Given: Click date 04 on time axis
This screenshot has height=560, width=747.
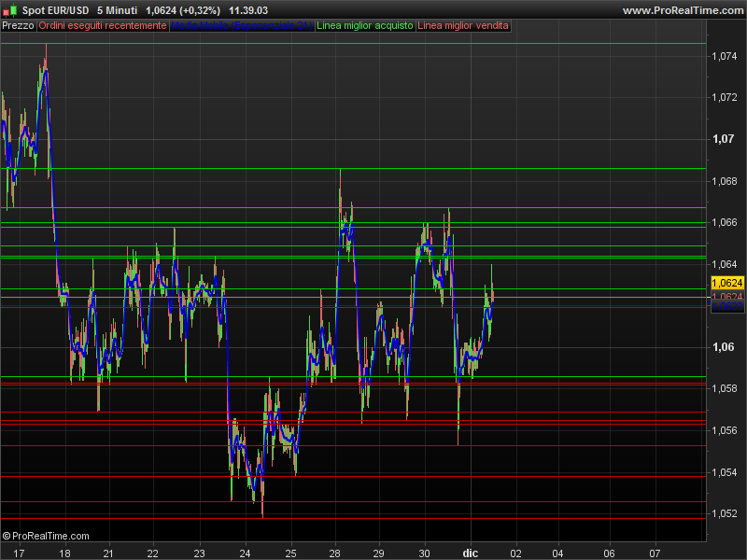Looking at the screenshot, I should coord(557,553).
